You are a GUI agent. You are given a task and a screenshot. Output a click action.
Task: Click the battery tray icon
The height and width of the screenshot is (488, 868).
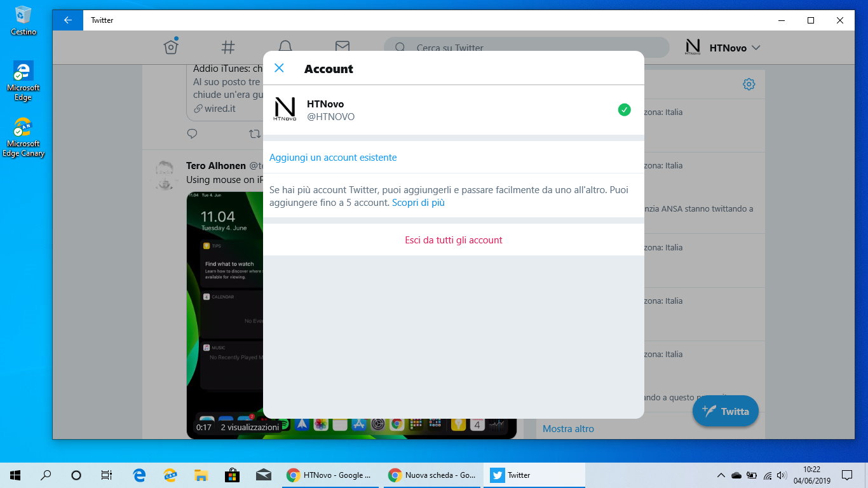tap(752, 475)
